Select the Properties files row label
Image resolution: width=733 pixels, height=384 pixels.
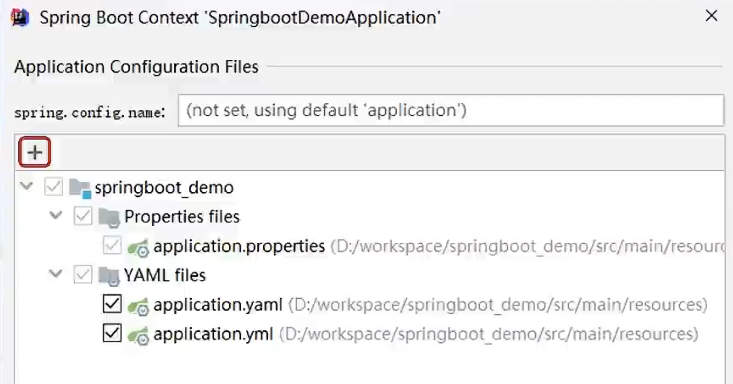(182, 217)
